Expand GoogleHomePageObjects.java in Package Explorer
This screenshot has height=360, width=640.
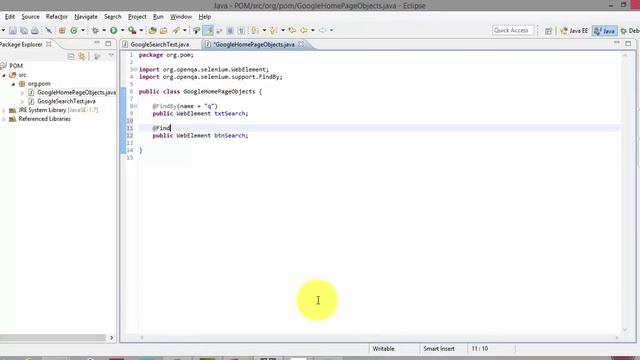tap(22, 93)
